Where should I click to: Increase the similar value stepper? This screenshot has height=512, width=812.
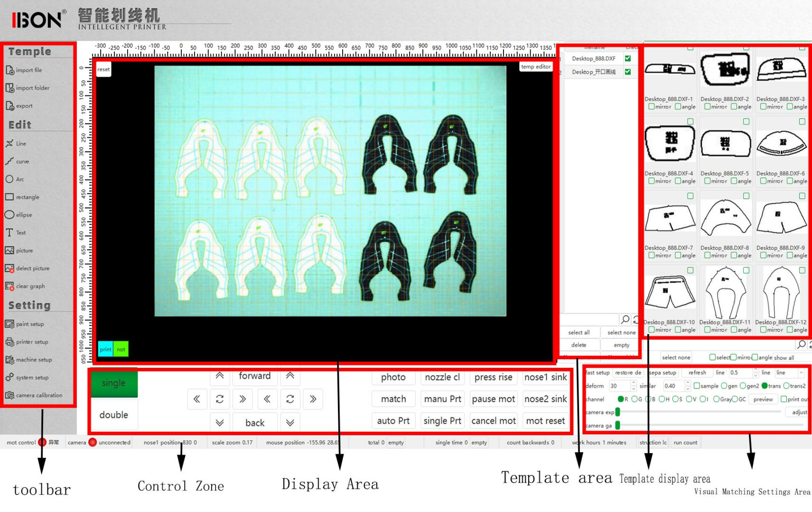pyautogui.click(x=687, y=383)
